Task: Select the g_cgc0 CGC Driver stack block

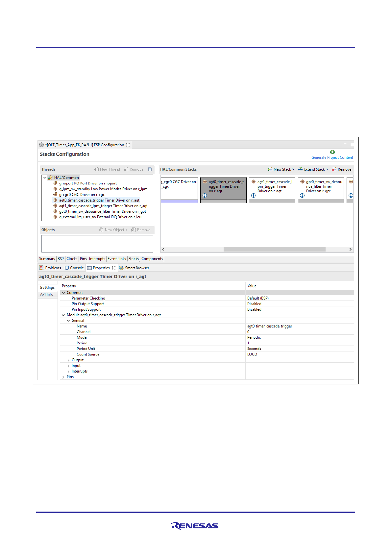Action: tap(179, 190)
